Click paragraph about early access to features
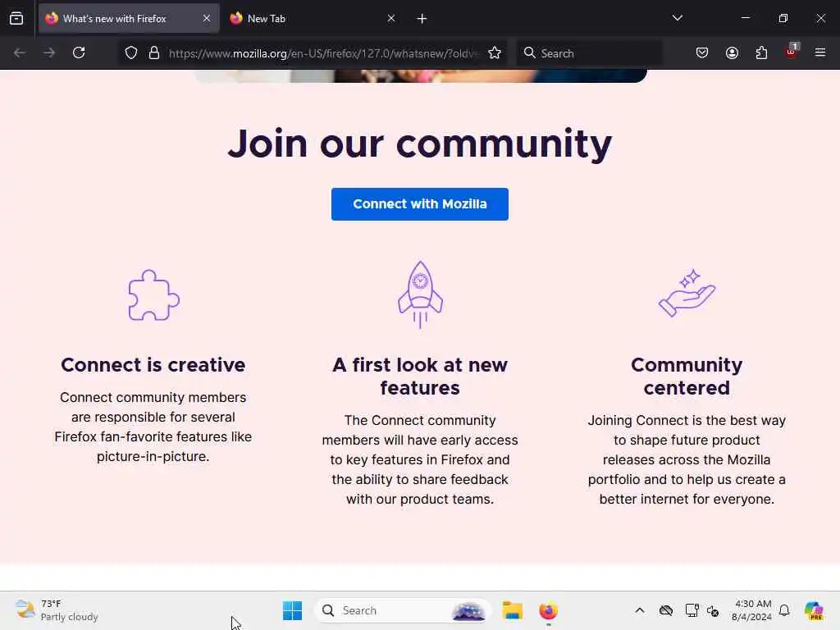840x630 pixels. coord(420,459)
